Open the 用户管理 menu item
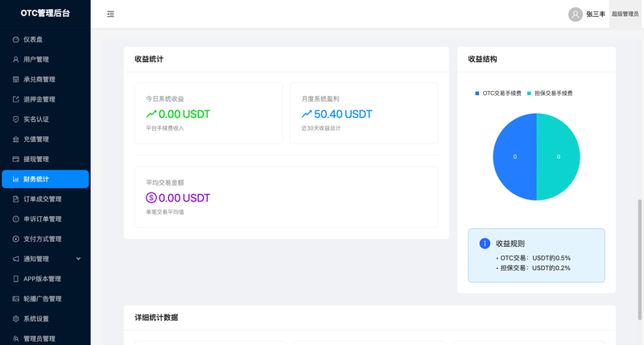Viewport: 644px width, 345px height. tap(45, 60)
